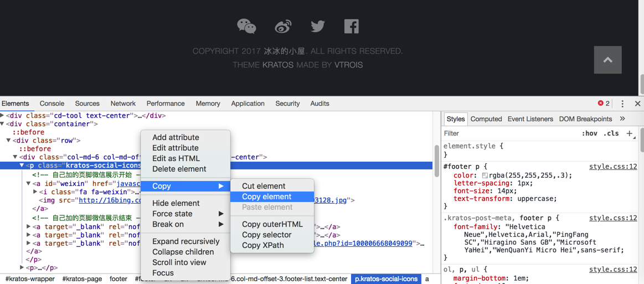The height and width of the screenshot is (284, 644).
Task: Switch to the Network tab
Action: click(123, 104)
